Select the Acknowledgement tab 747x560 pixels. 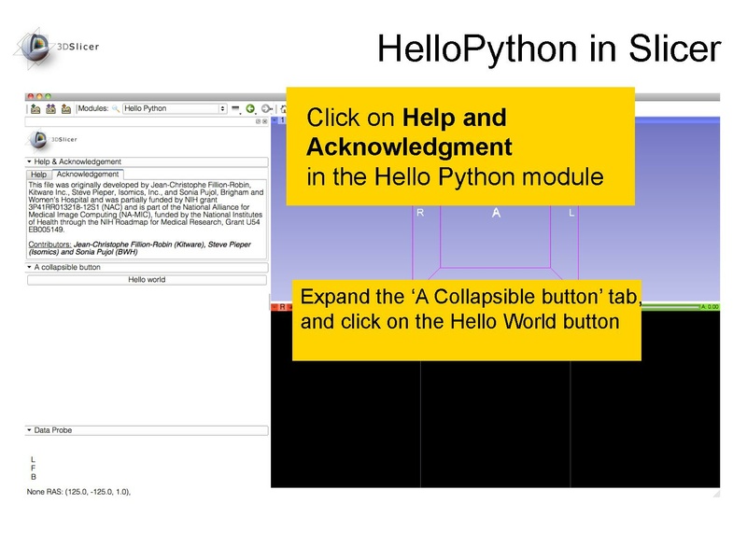[88, 175]
